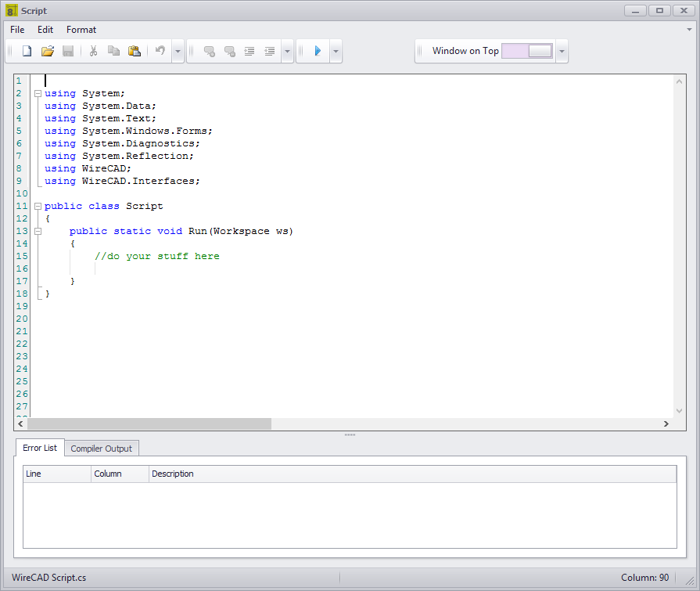Open an existing script file
The height and width of the screenshot is (591, 700).
point(48,51)
